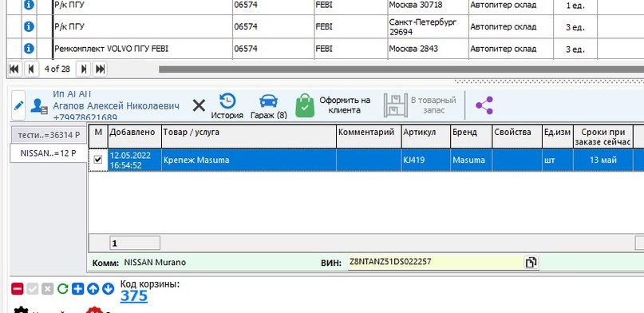Click the horizontal scrollbar of top grid
The width and height of the screenshot is (644, 313).
(401, 69)
